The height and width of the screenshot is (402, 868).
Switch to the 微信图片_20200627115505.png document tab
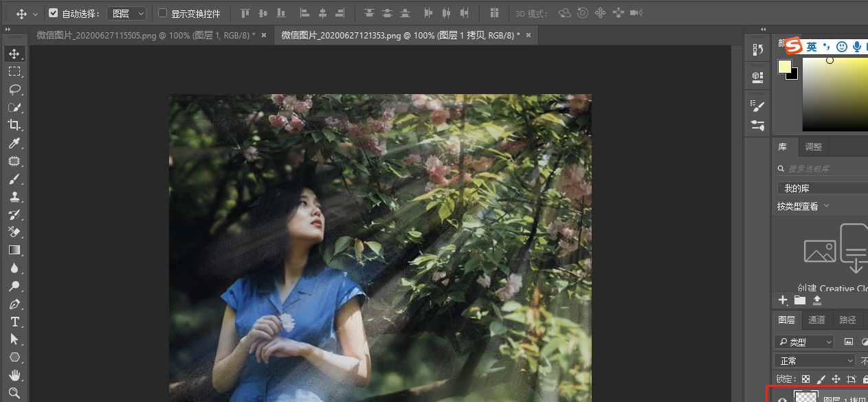coord(145,35)
